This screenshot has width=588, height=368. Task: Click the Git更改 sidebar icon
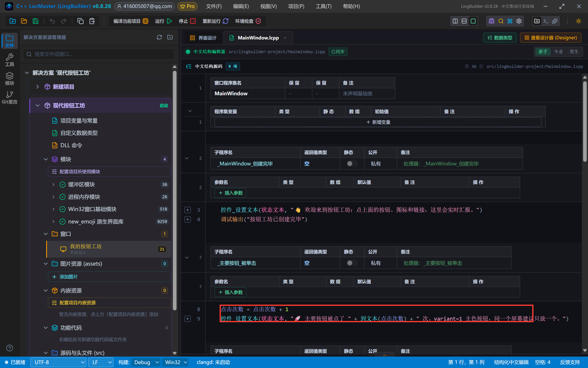tap(9, 98)
